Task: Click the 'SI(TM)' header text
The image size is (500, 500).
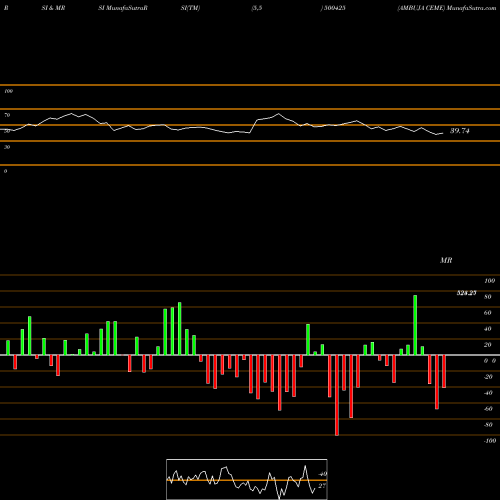Action: click(190, 8)
